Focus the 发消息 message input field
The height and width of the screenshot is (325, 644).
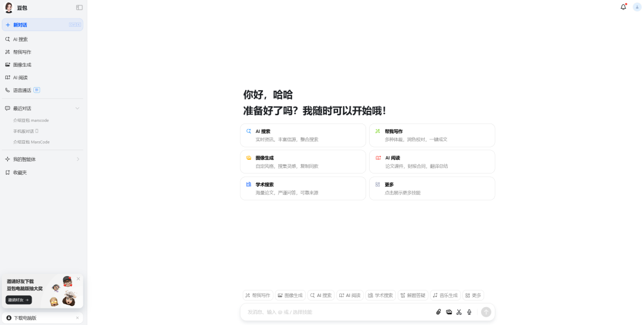(x=339, y=312)
